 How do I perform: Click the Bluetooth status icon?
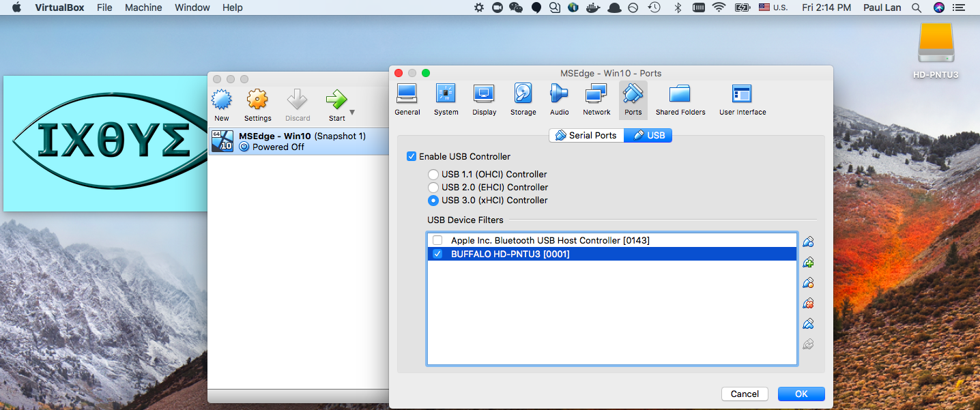(678, 8)
